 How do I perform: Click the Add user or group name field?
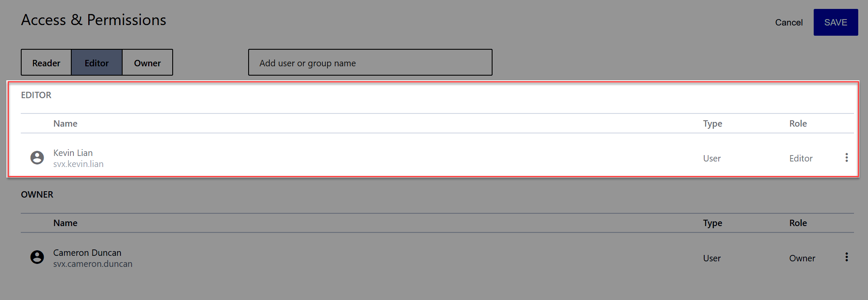click(x=370, y=62)
